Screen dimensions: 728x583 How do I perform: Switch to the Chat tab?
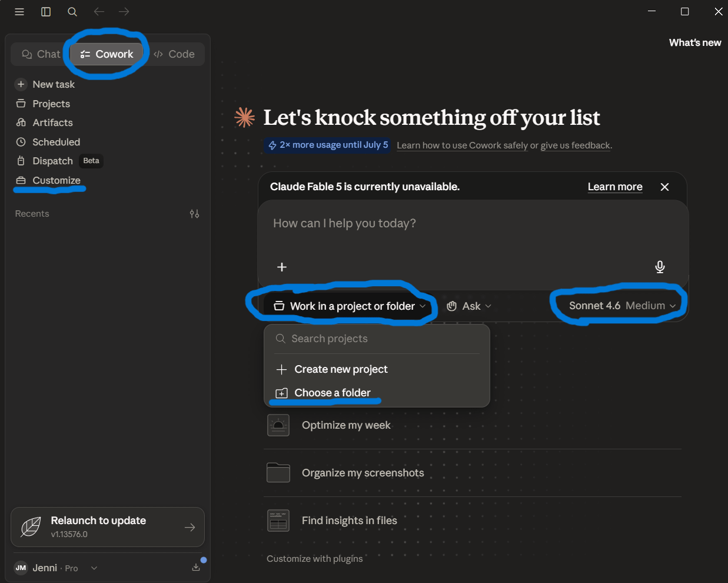click(x=41, y=54)
